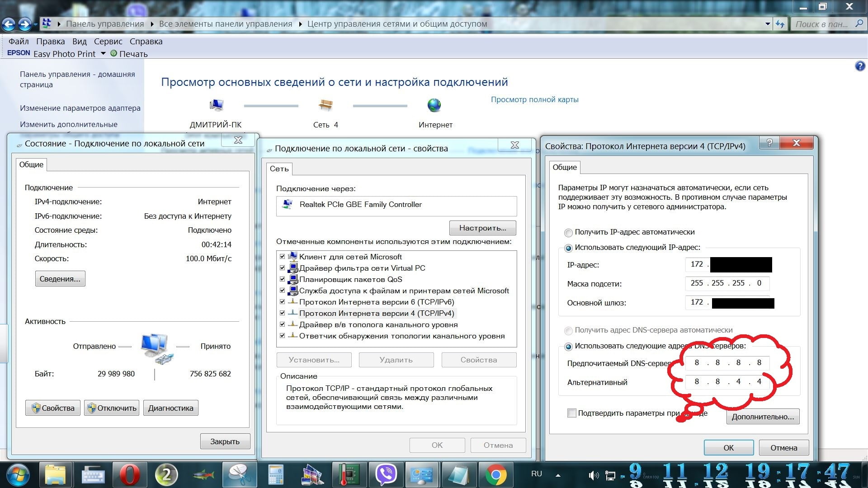Launch Viber from the taskbar
This screenshot has width=868, height=488.
click(x=386, y=475)
